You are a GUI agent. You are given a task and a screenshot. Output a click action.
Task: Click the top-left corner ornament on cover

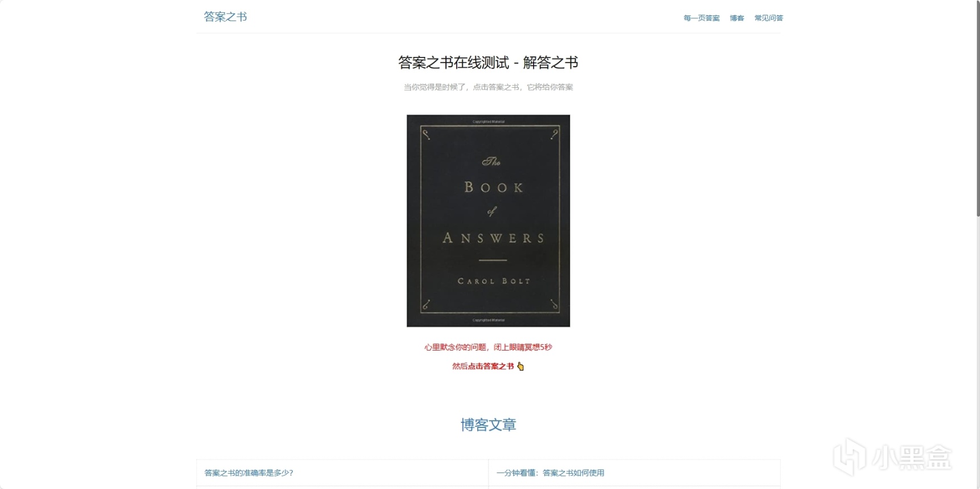[x=426, y=135]
